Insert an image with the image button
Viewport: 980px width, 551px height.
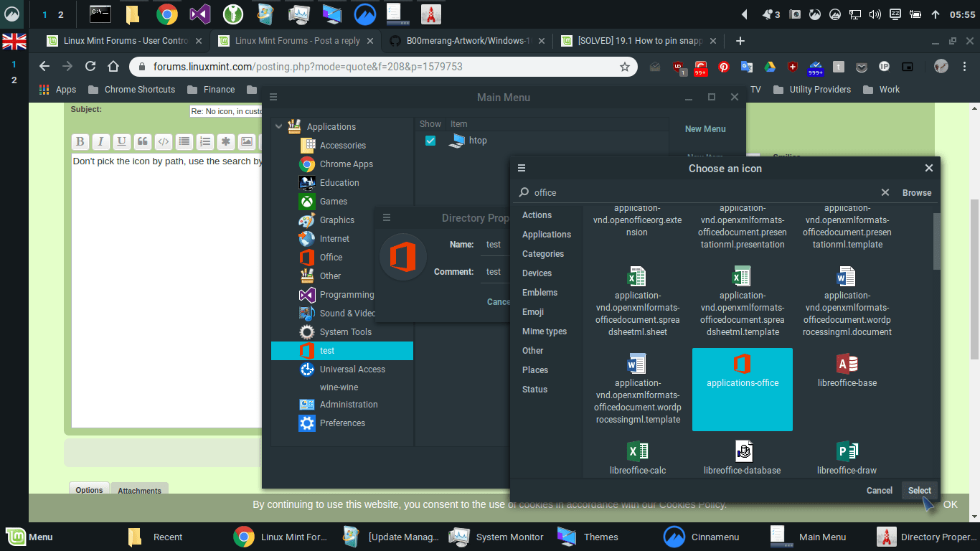coord(247,141)
